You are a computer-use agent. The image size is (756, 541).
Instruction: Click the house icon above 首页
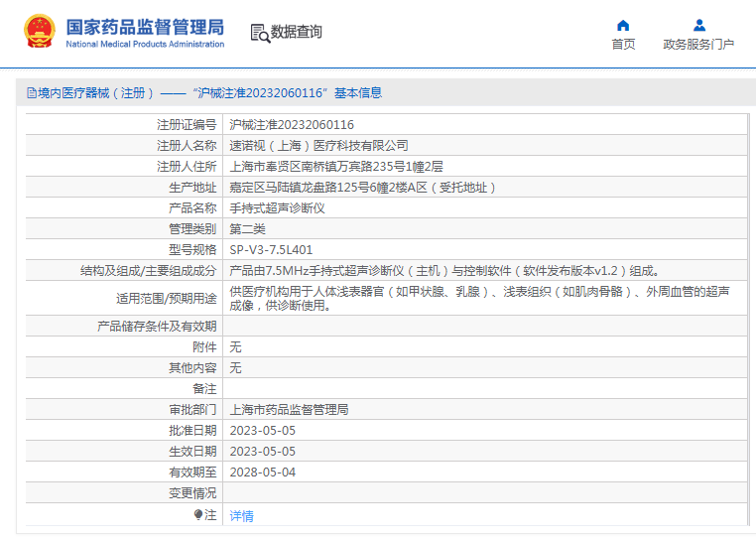[623, 25]
